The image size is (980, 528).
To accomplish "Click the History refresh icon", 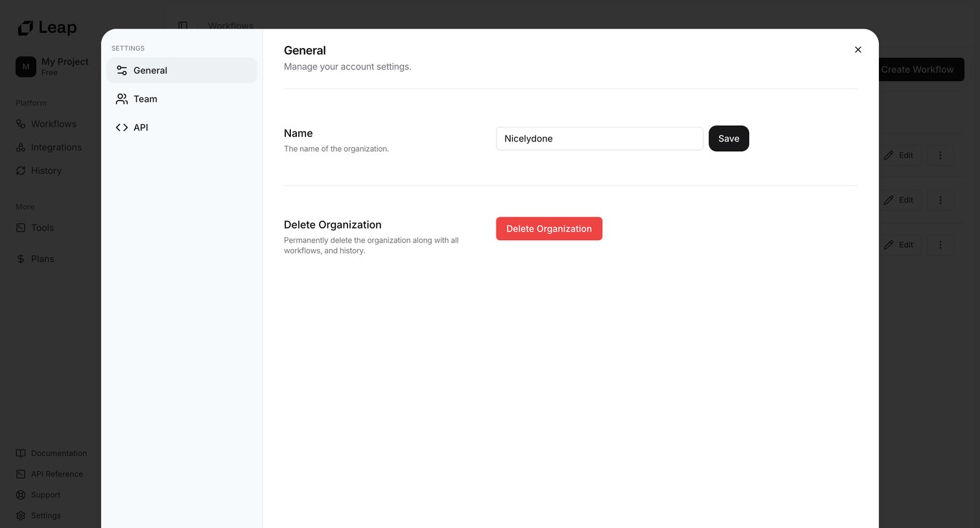I will (21, 171).
